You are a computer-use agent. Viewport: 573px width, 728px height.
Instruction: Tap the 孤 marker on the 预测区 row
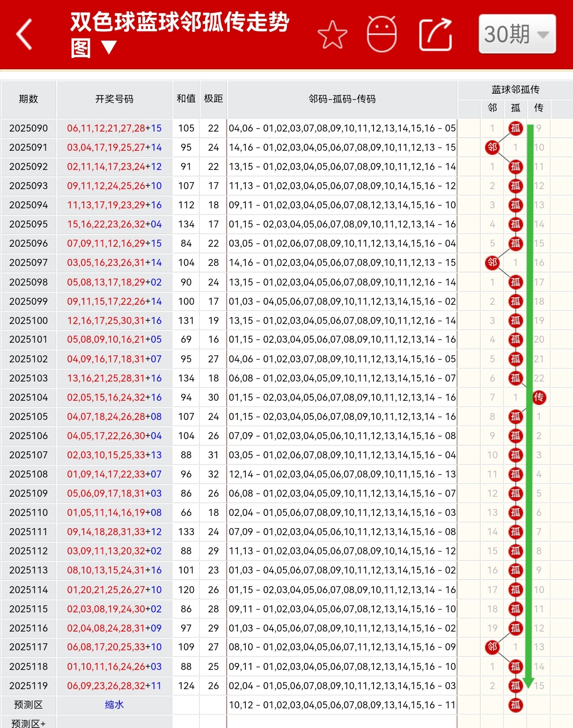pos(515,705)
